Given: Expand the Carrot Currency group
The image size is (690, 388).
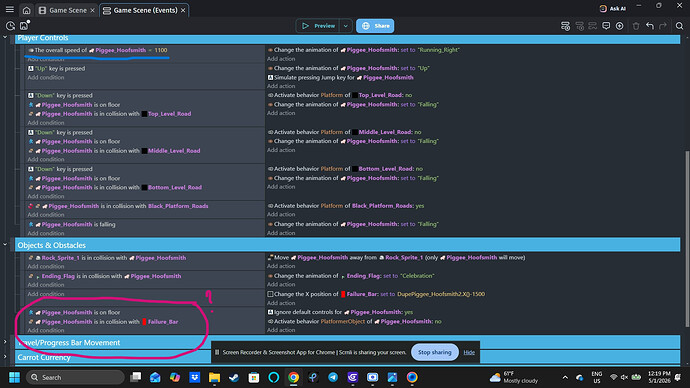Looking at the screenshot, I should click(5, 357).
